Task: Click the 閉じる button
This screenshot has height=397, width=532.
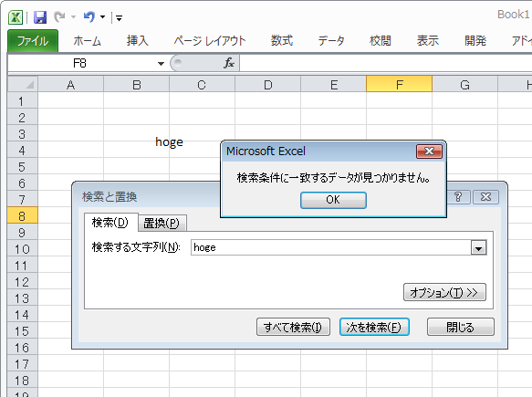Action: point(461,327)
